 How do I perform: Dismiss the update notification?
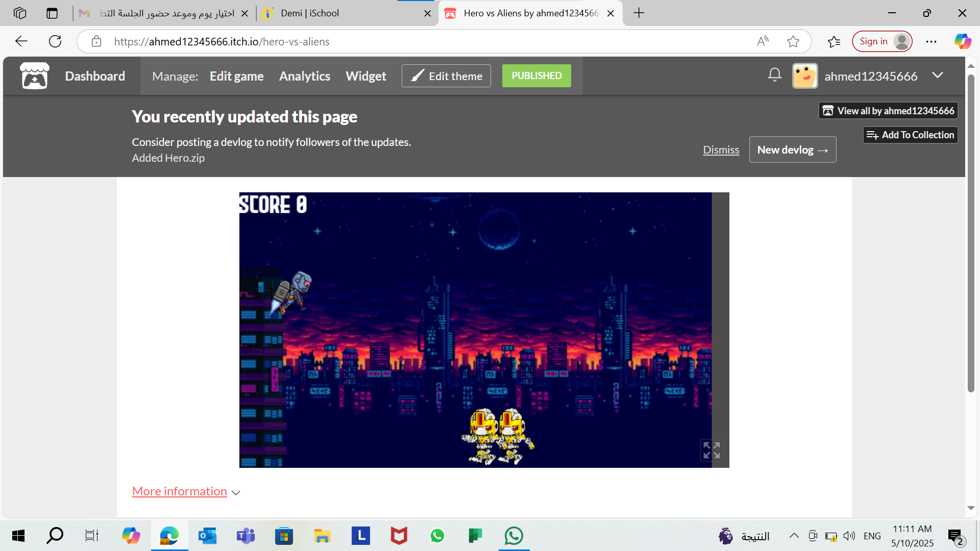coord(721,149)
